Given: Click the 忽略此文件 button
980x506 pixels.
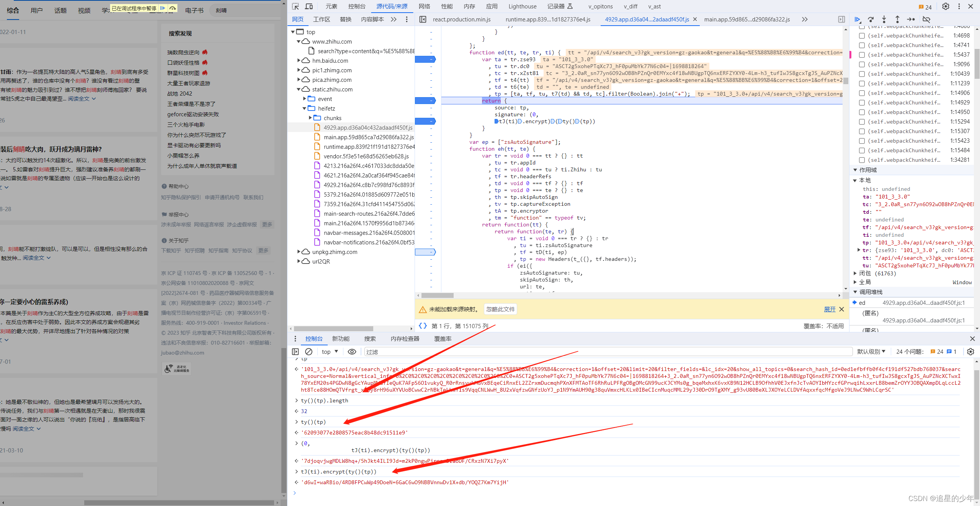Looking at the screenshot, I should pos(500,309).
